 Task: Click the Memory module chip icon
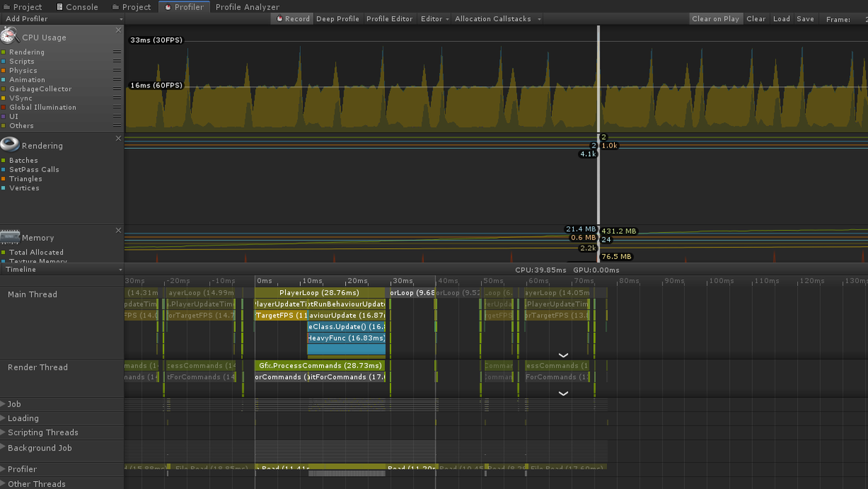click(10, 236)
